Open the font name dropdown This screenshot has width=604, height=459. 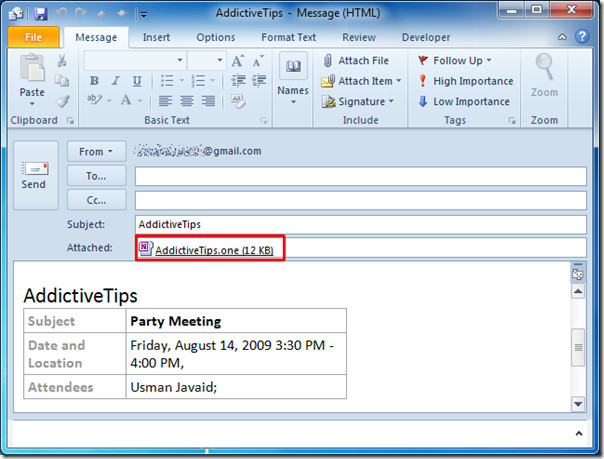[x=180, y=60]
